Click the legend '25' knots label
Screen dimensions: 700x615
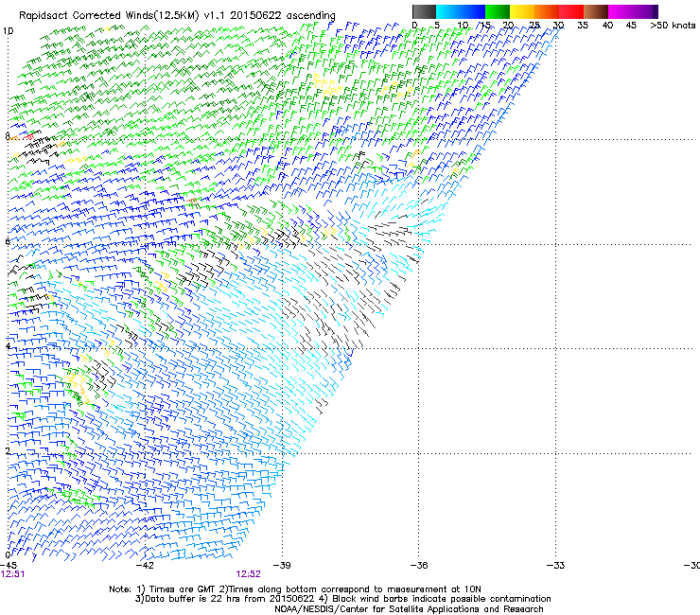click(534, 26)
